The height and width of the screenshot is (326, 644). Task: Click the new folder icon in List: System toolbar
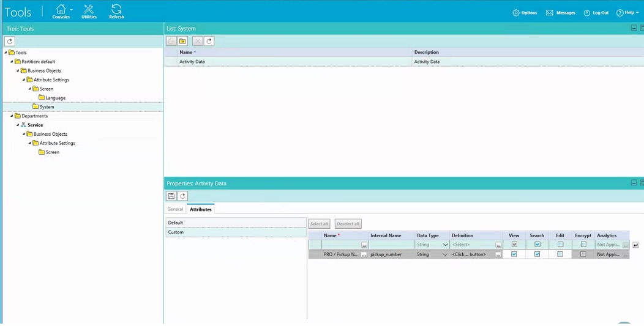pyautogui.click(x=182, y=41)
